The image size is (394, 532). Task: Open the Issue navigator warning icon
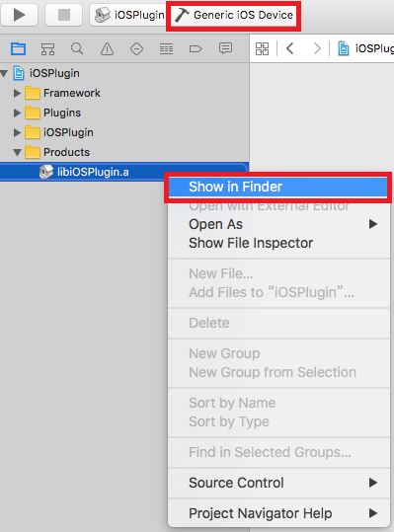tap(107, 49)
